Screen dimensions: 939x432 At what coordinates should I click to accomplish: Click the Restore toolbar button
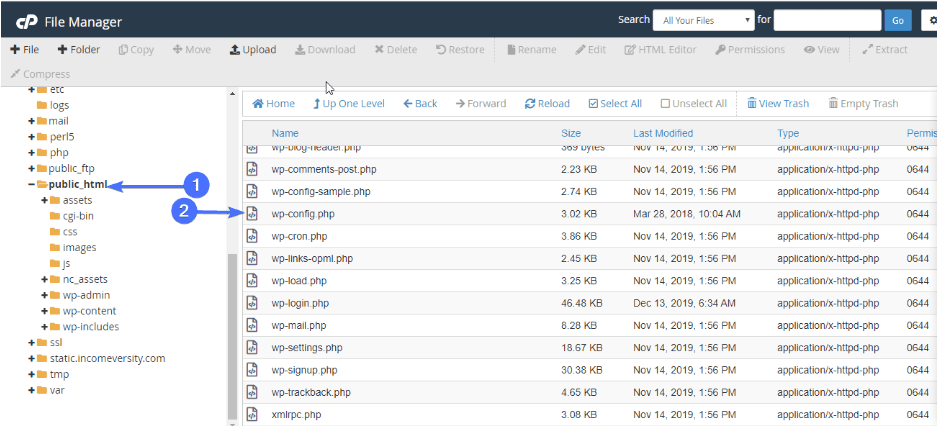pos(460,50)
